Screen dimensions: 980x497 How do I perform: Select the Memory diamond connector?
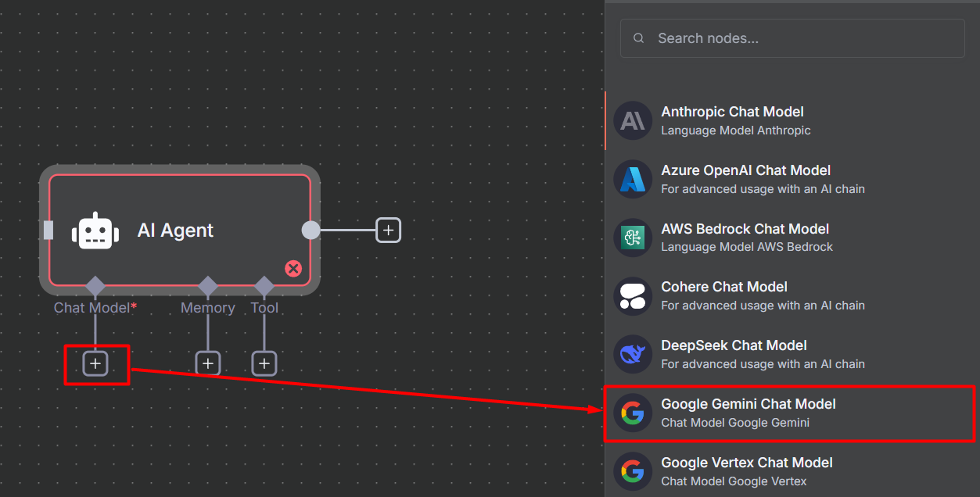pyautogui.click(x=207, y=285)
